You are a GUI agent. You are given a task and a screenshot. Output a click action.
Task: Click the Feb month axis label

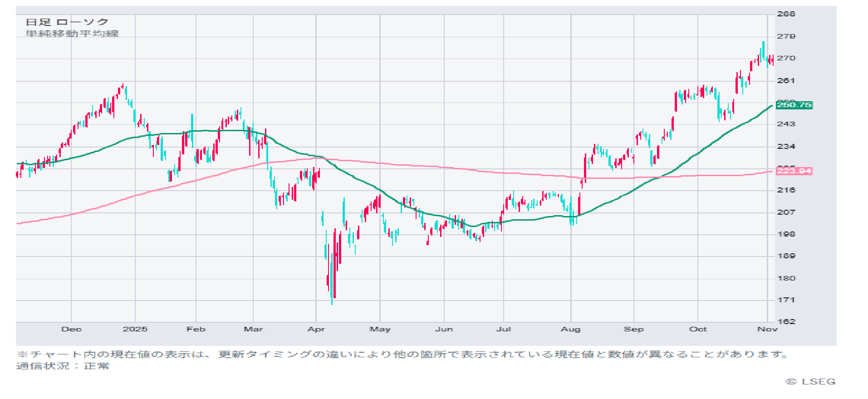click(196, 329)
